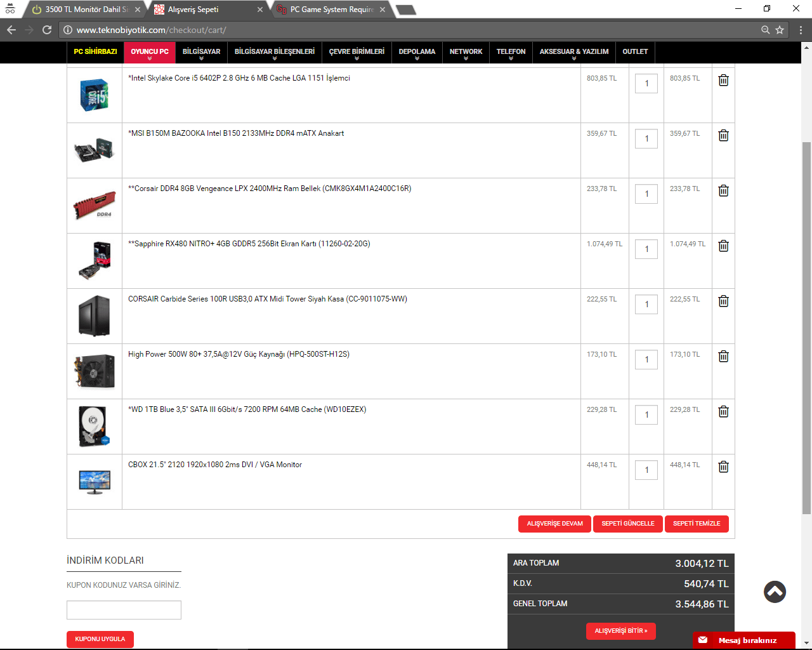Click the scroll-to-top arrow icon

point(775,592)
